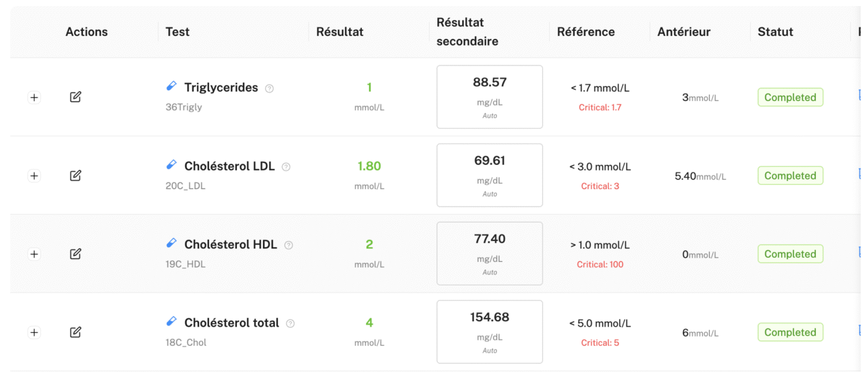This screenshot has width=868, height=374.
Task: Click help icon next to Cholésterol HDL
Action: 288,245
